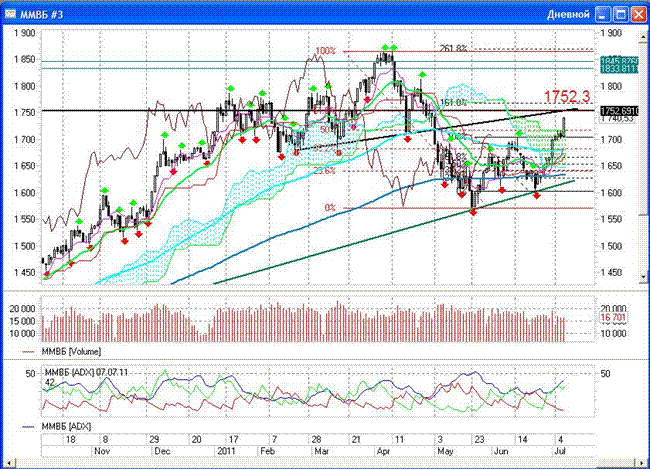Minimize the ММВБ #3 chart window

pos(603,15)
